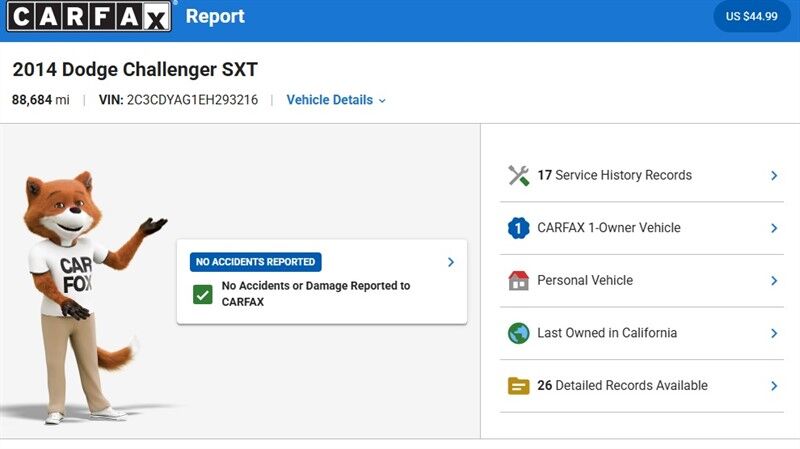Open Personal Vehicle section

point(642,281)
